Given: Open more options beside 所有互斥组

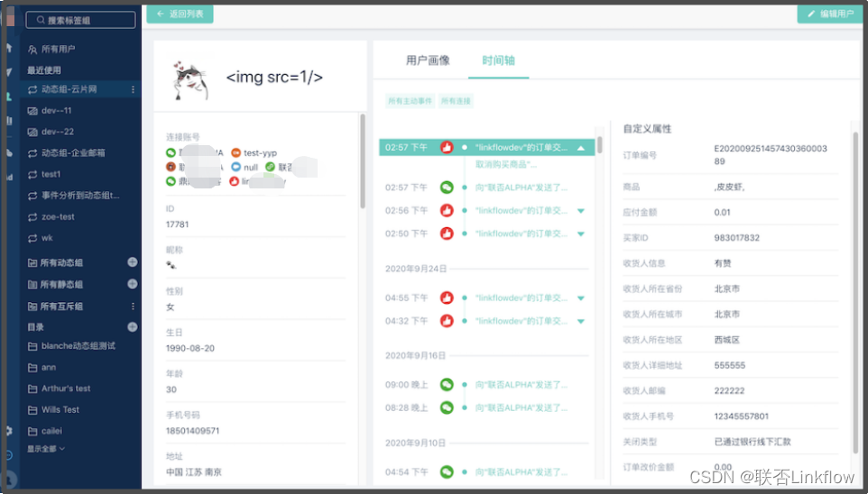Looking at the screenshot, I should (133, 306).
